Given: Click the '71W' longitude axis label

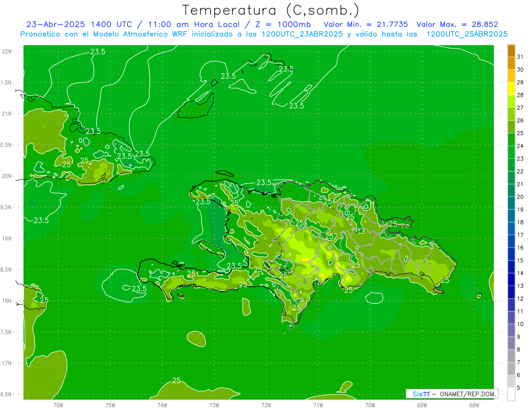Looking at the screenshot, I should click(318, 405).
